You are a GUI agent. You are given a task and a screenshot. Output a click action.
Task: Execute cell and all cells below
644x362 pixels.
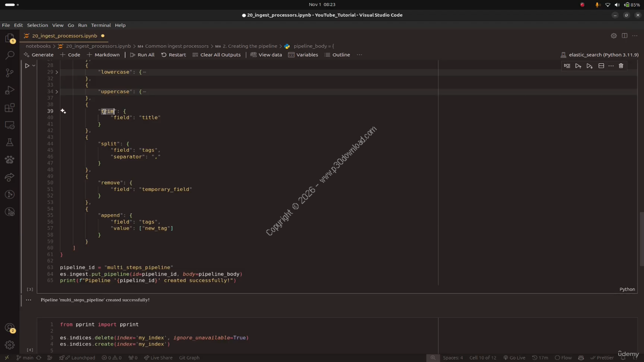pos(589,66)
